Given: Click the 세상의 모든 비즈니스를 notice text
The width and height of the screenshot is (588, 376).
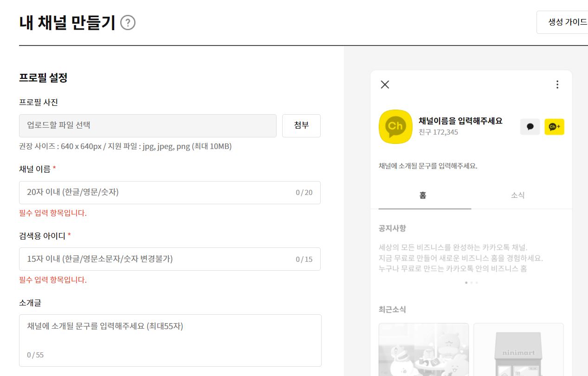Looking at the screenshot, I should point(453,247).
